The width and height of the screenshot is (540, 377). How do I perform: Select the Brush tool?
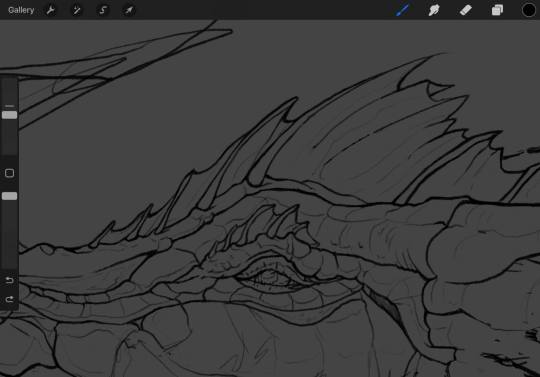click(x=402, y=10)
